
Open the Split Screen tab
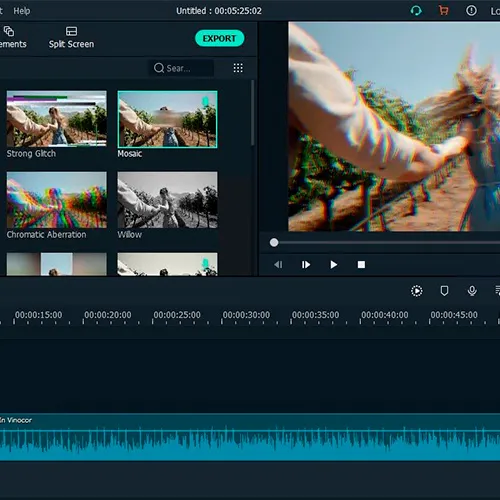point(71,37)
